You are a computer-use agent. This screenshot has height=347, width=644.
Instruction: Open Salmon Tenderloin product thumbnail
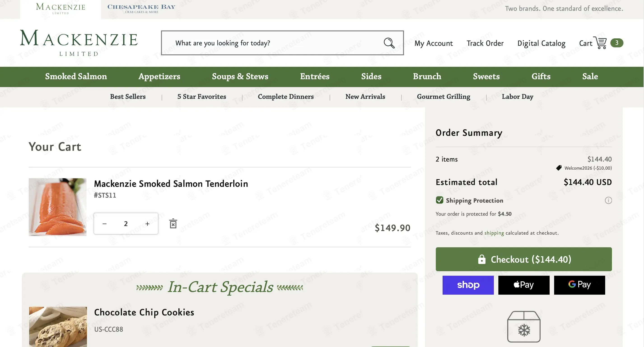coord(58,207)
